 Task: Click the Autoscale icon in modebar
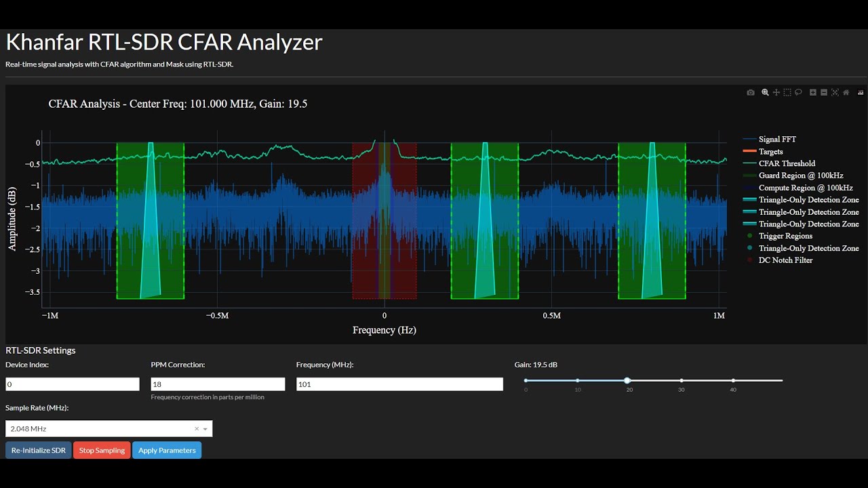(835, 92)
